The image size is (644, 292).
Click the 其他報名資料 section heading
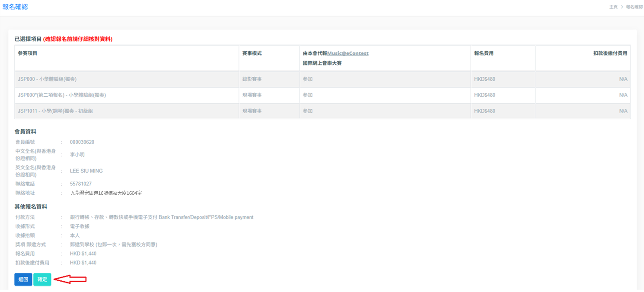(31, 207)
